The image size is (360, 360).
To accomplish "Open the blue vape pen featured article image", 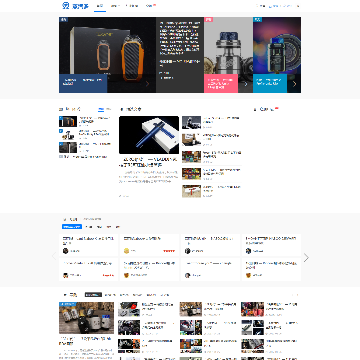I will tap(149, 135).
